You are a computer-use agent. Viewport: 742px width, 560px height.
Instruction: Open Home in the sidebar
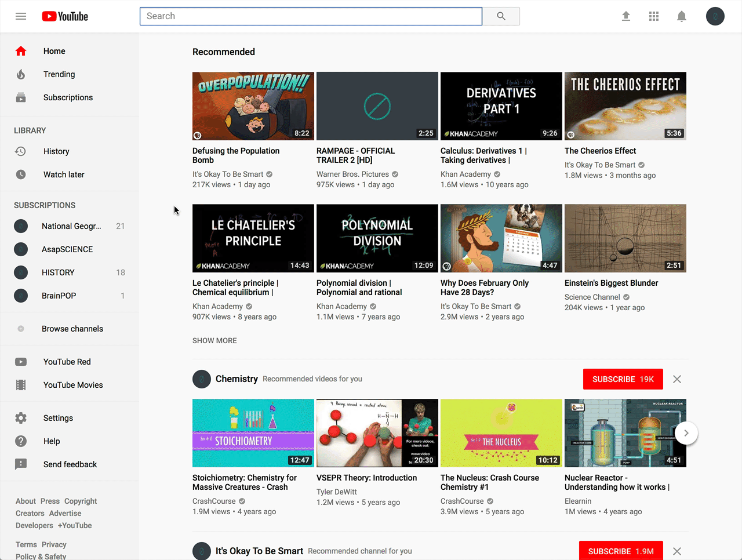pos(70,51)
